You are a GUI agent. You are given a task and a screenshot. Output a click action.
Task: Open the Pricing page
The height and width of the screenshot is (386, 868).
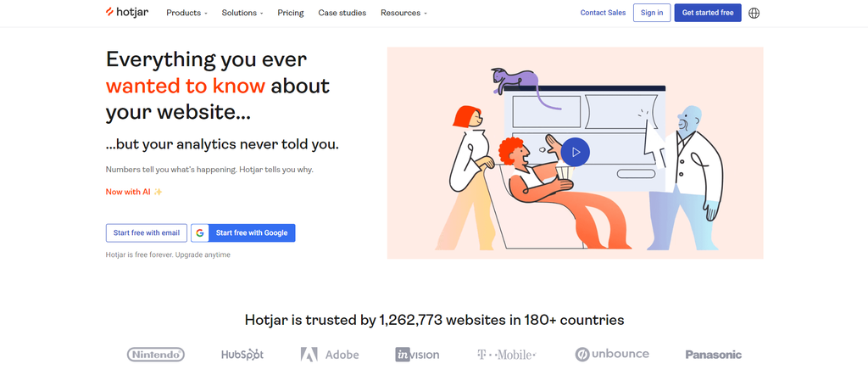291,13
